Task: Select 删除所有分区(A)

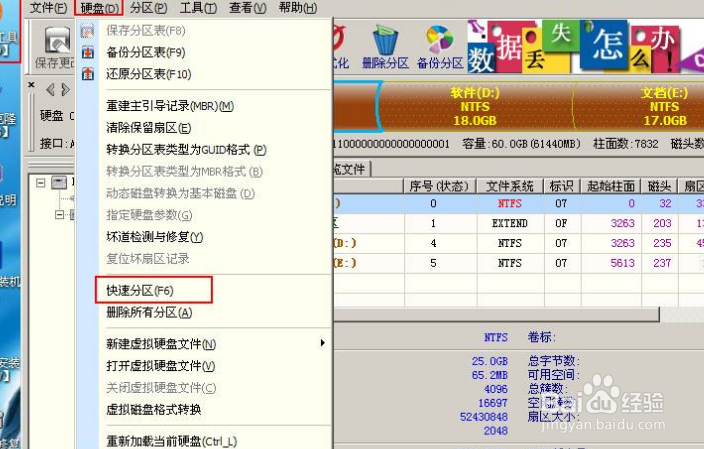Action: [x=149, y=313]
